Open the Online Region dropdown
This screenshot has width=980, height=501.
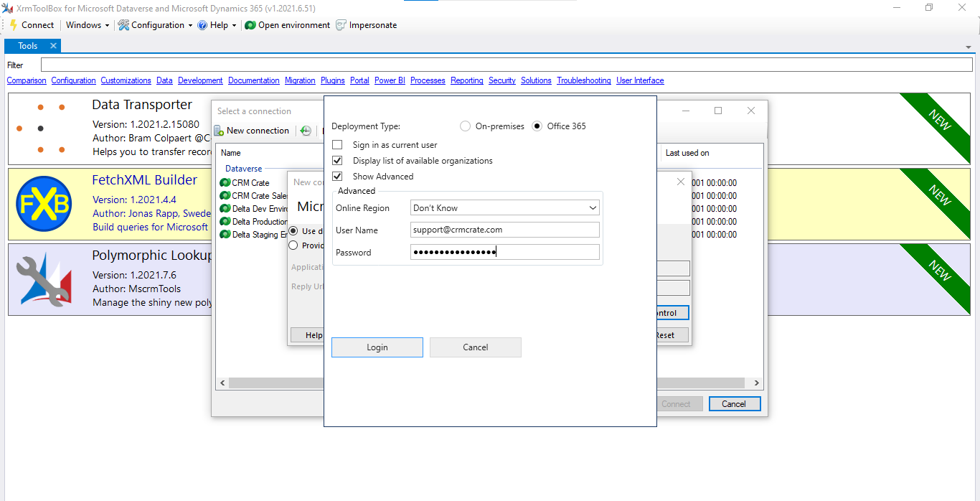593,207
